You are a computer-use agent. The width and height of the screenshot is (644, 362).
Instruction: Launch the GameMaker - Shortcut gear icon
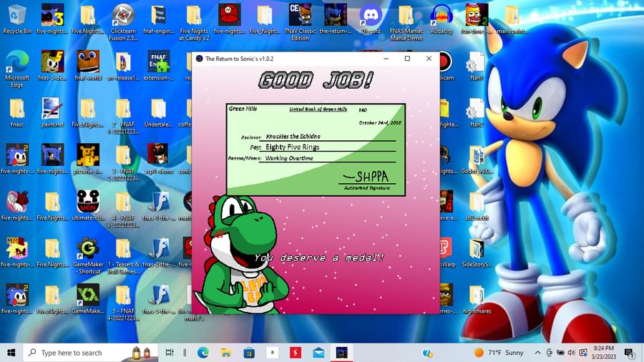[88, 256]
